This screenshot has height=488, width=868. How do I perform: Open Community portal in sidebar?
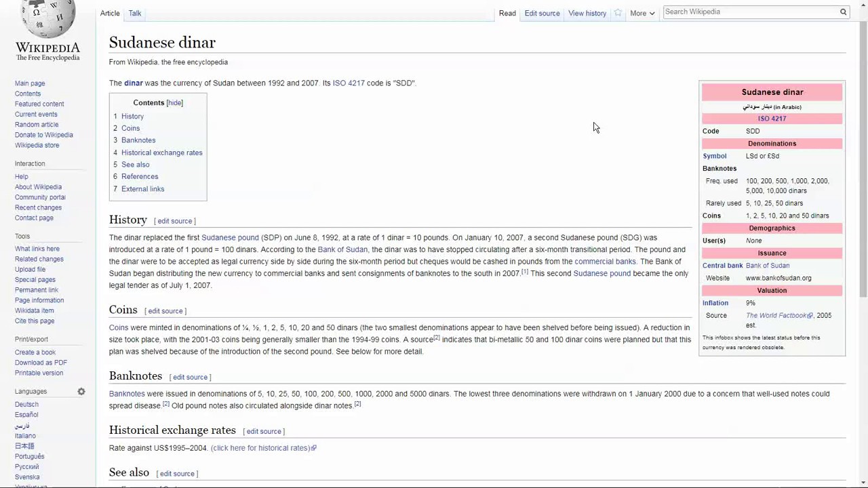(40, 197)
